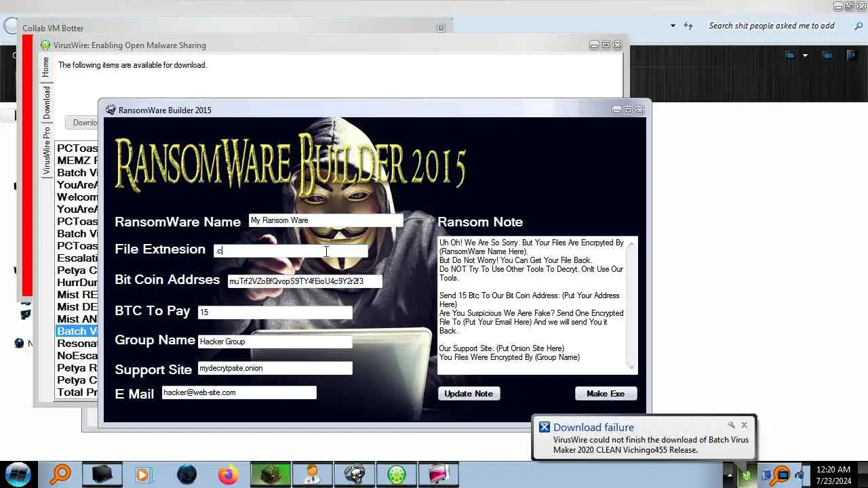This screenshot has width=868, height=488.
Task: Click the lime slice taskbar icon
Action: click(x=396, y=474)
